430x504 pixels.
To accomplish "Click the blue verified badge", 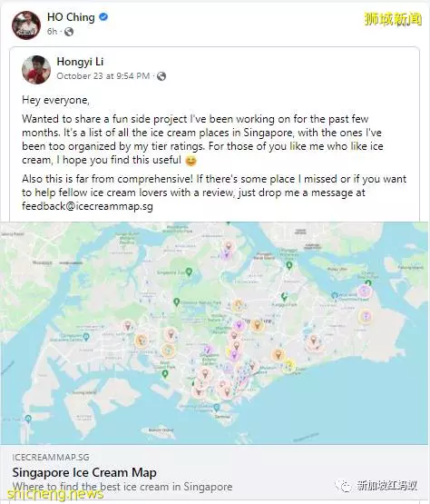I will pyautogui.click(x=103, y=17).
